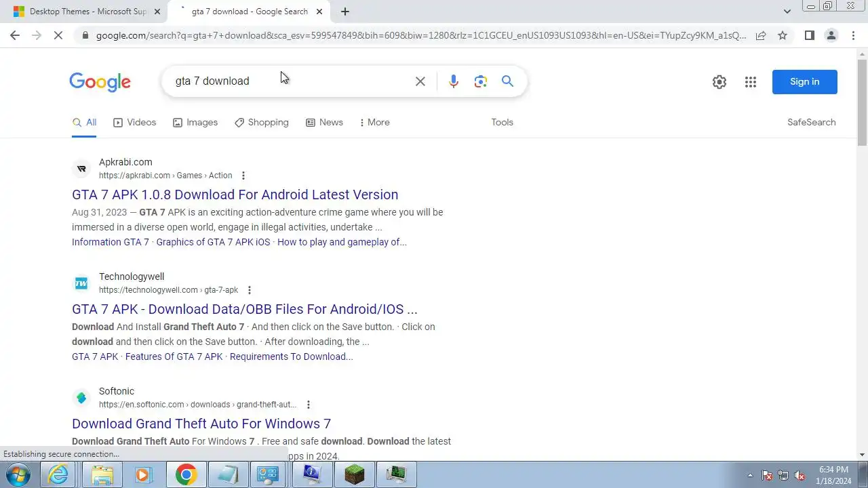Click the Google logo
Viewport: 868px width, 488px height.
click(x=100, y=82)
